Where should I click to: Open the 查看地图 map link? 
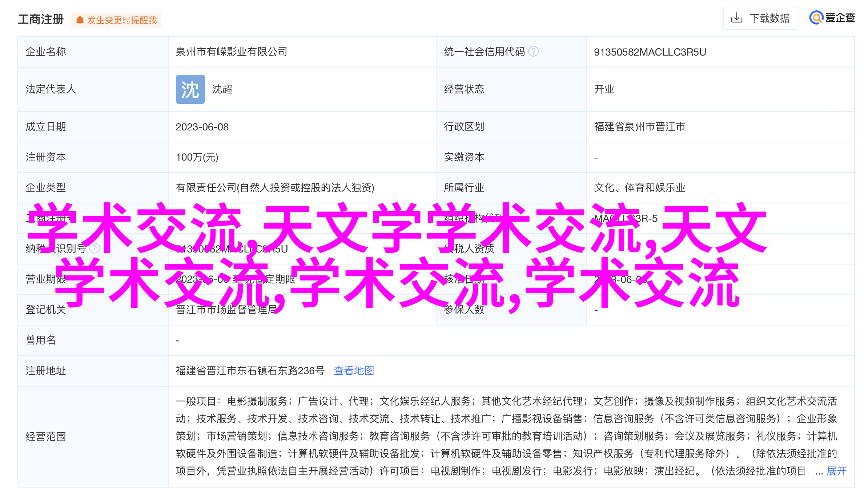(x=354, y=371)
